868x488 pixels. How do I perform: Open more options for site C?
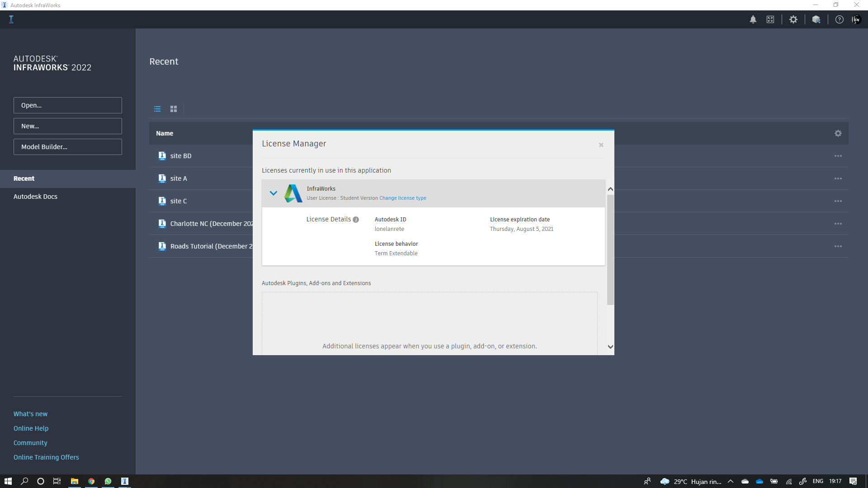pyautogui.click(x=838, y=201)
